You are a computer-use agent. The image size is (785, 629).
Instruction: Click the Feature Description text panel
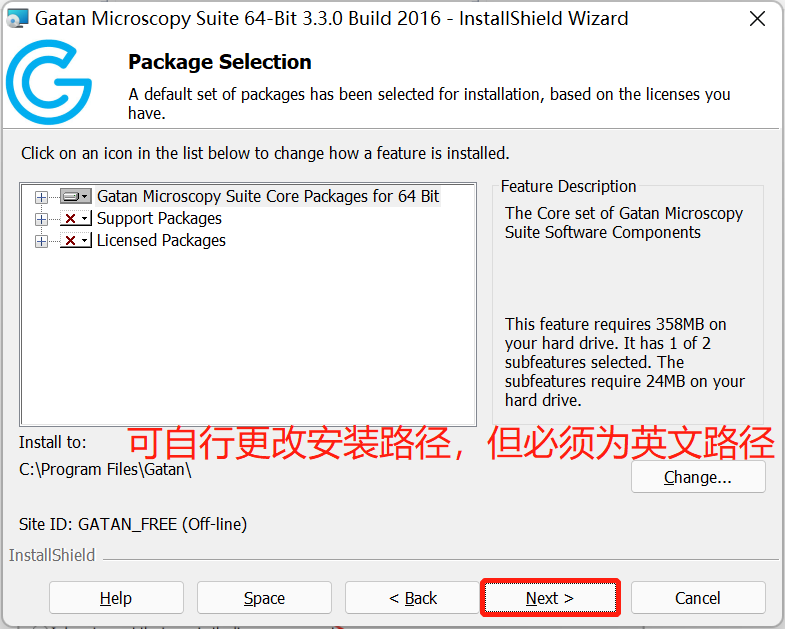628,305
